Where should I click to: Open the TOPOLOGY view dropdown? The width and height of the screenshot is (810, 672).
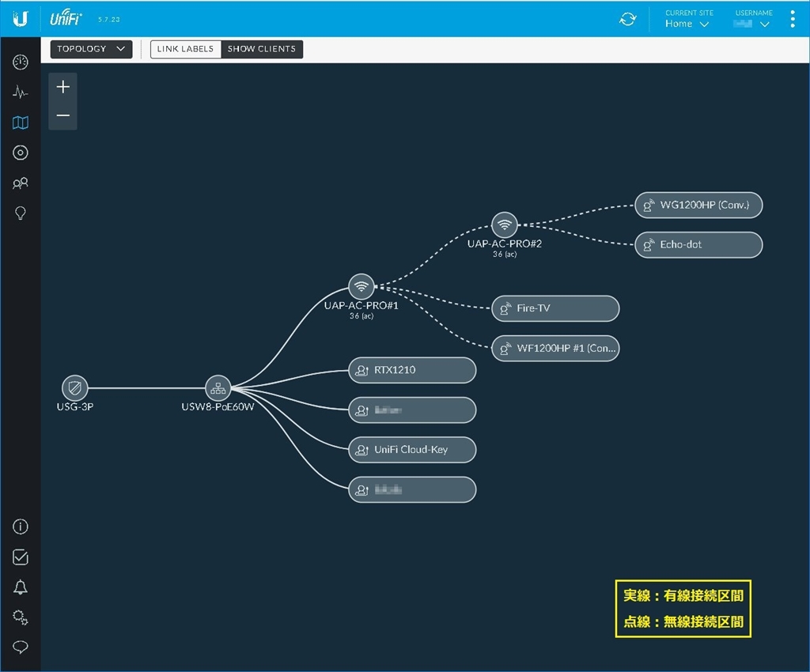[x=92, y=49]
